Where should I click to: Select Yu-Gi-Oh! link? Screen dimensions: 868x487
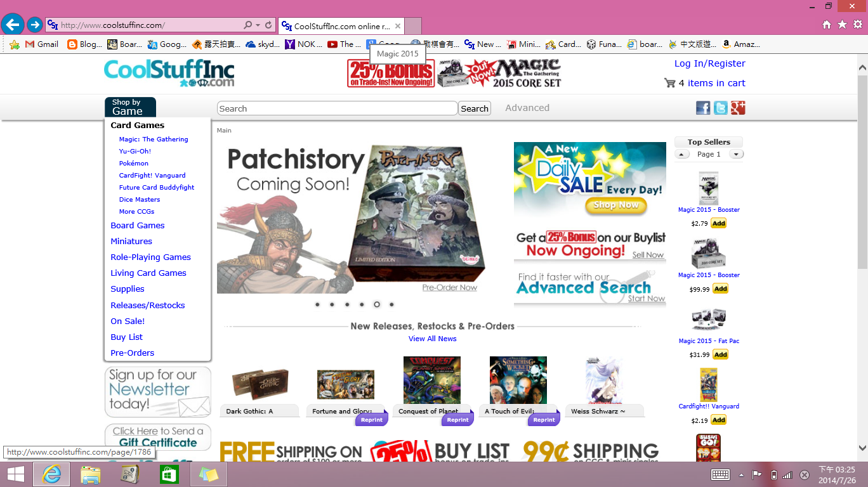point(135,151)
